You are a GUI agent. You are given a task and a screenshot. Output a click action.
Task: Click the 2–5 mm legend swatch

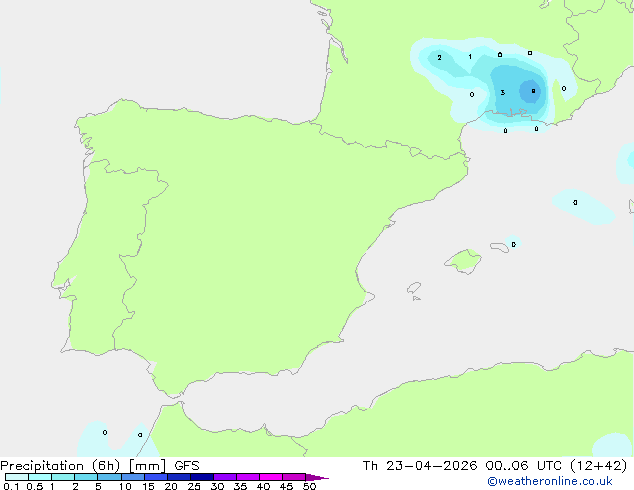[86, 477]
